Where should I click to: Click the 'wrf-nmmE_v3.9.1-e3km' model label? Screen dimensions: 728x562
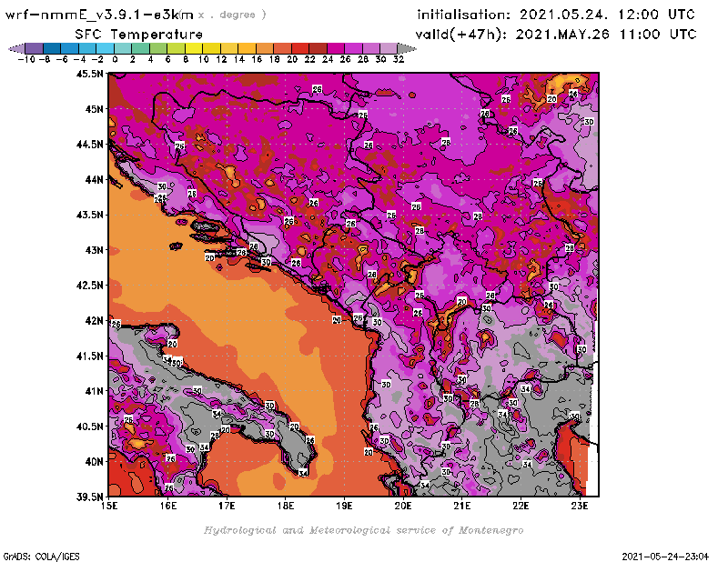pos(99,15)
